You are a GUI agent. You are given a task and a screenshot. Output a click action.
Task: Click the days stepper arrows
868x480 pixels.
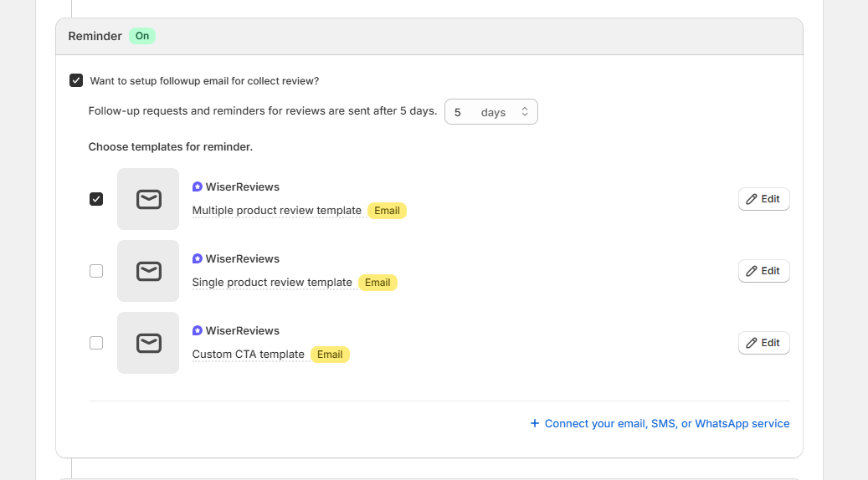[x=525, y=112]
